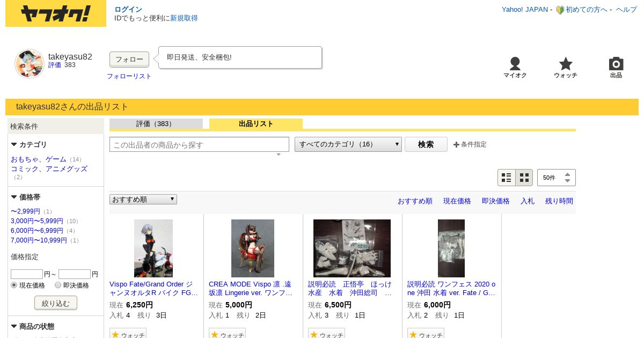This screenshot has width=644, height=338.
Task: Filter price range 〜2,999円
Action: point(25,211)
